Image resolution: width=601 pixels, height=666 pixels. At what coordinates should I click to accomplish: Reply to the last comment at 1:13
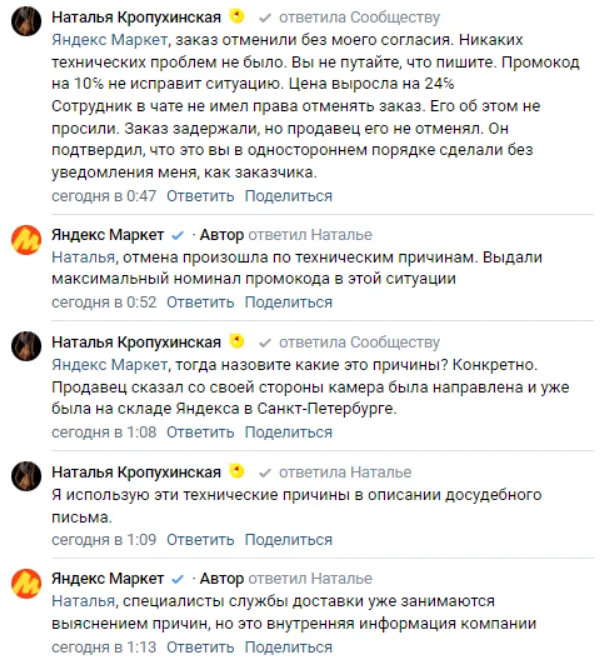(x=200, y=647)
